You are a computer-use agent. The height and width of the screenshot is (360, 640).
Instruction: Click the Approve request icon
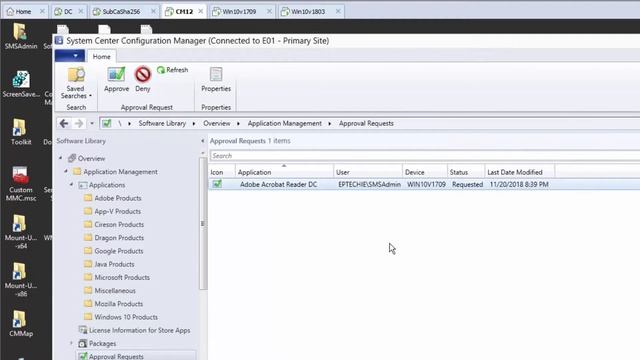point(116,79)
